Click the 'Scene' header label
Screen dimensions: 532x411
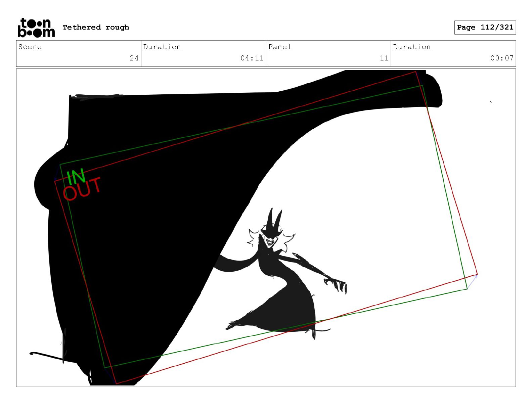[x=30, y=47]
